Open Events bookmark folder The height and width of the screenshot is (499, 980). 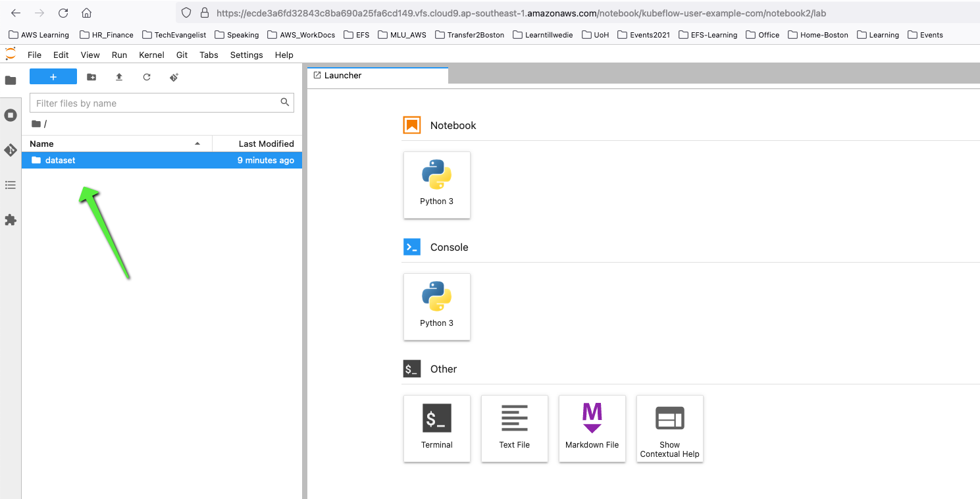tap(925, 35)
